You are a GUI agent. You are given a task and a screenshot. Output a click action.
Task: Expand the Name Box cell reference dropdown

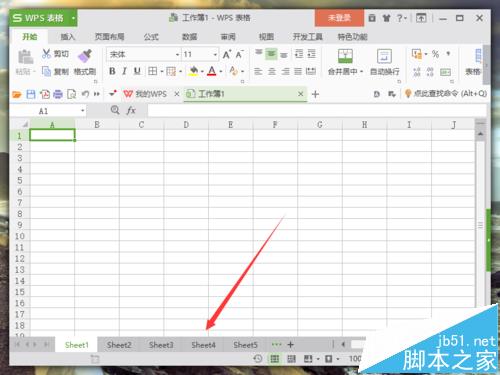coord(83,111)
